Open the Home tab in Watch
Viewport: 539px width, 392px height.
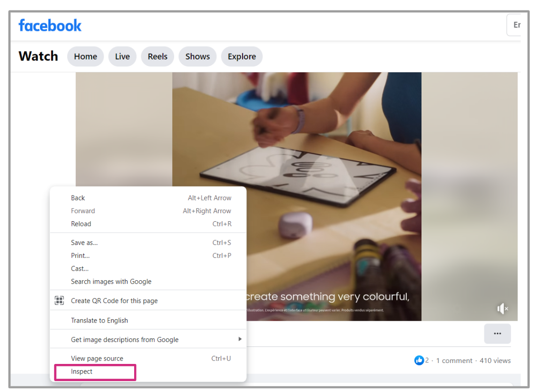[x=86, y=57]
